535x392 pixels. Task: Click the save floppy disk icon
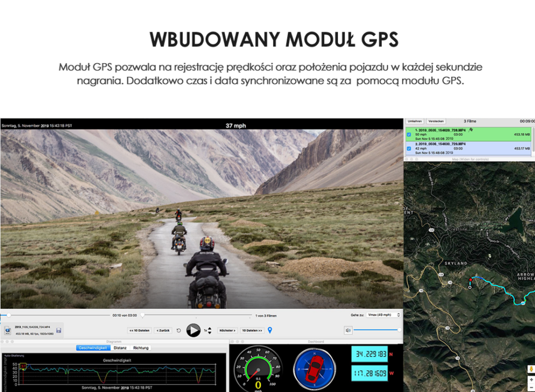(59, 330)
